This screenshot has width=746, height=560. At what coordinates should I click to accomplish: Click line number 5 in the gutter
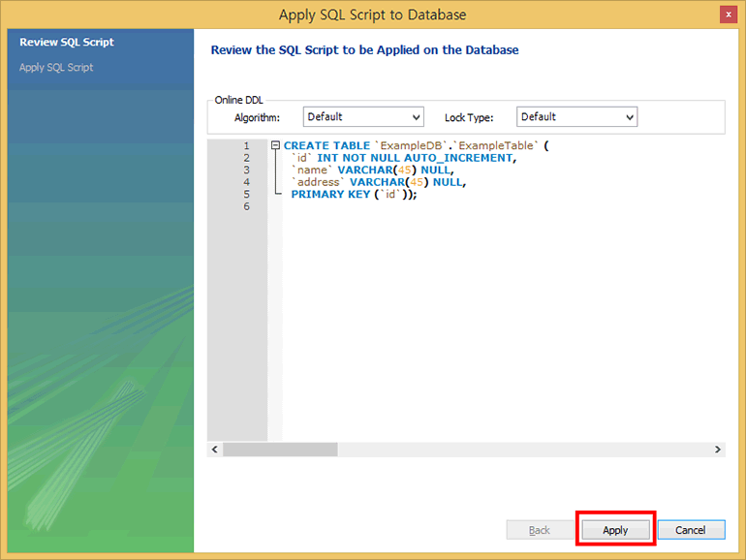(246, 194)
